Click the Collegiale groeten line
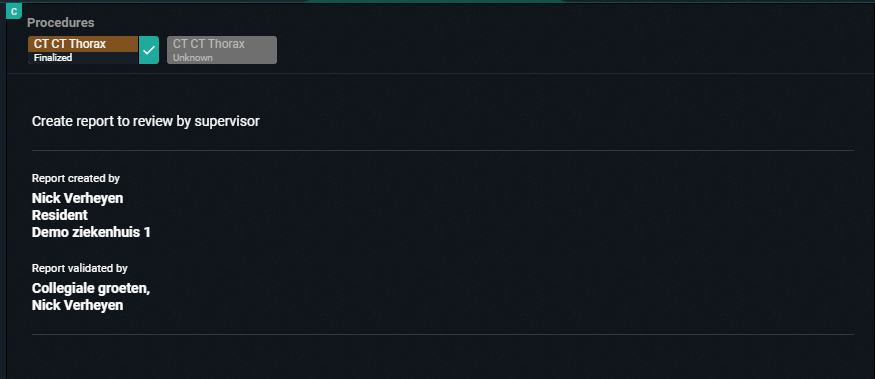Image resolution: width=875 pixels, height=379 pixels. (91, 289)
